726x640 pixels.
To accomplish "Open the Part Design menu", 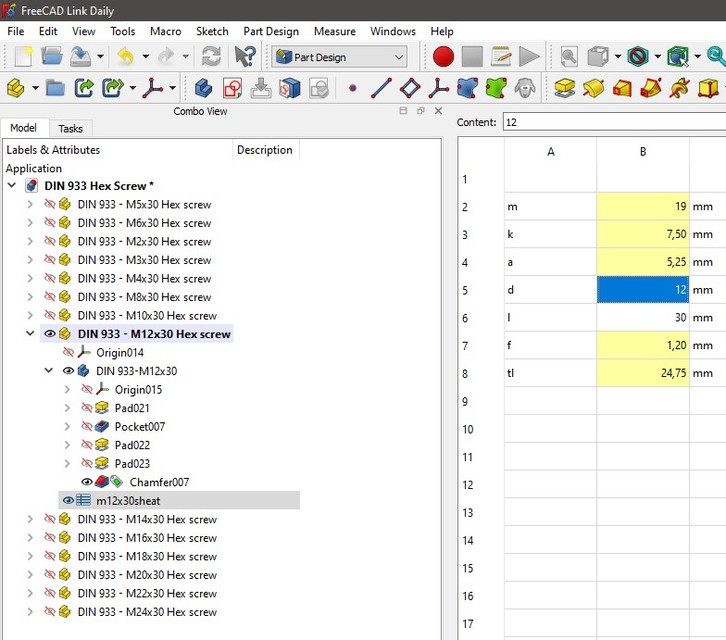I will [271, 31].
